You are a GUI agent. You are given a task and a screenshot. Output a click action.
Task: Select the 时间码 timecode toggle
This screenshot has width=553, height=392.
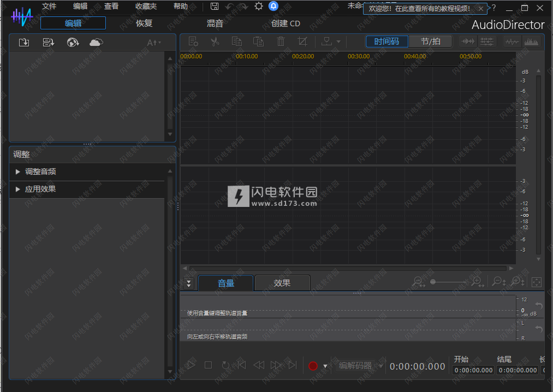(x=386, y=41)
